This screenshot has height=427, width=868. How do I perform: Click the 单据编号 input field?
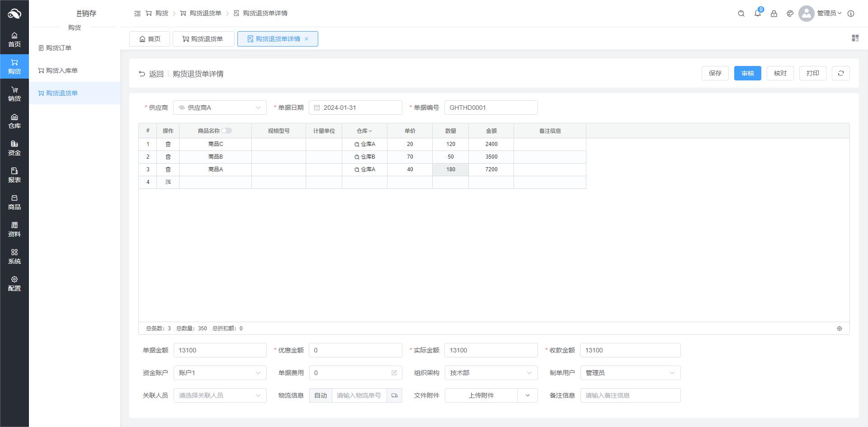pos(491,108)
